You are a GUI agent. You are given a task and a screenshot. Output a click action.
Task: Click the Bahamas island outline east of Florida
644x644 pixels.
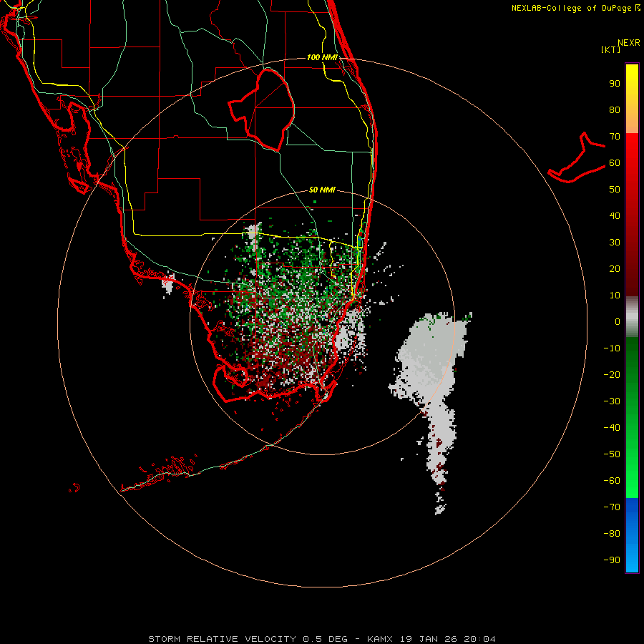[577, 158]
